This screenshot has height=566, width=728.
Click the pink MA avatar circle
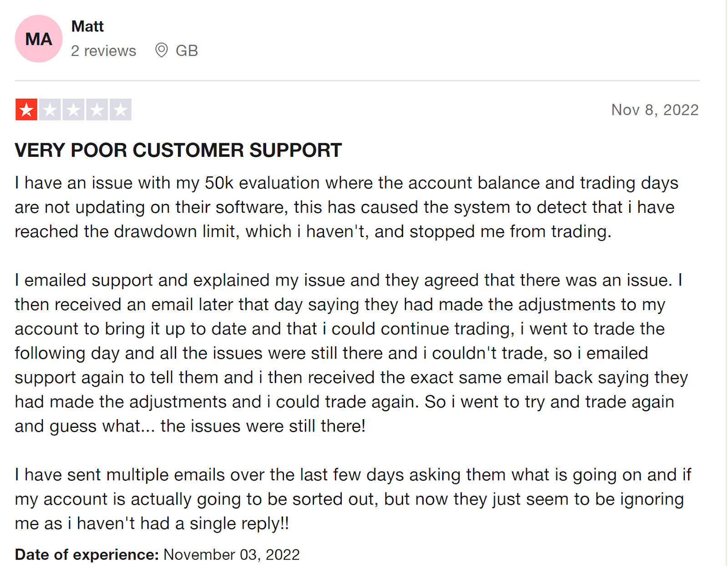coord(39,39)
